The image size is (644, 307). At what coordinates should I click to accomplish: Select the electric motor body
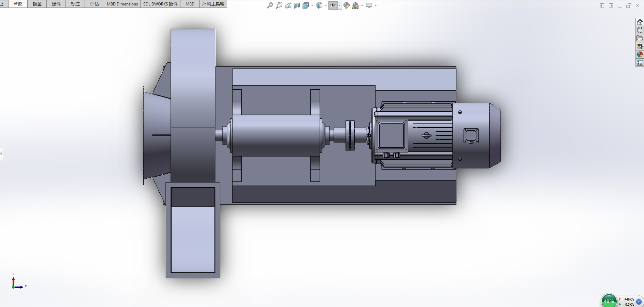(437, 135)
